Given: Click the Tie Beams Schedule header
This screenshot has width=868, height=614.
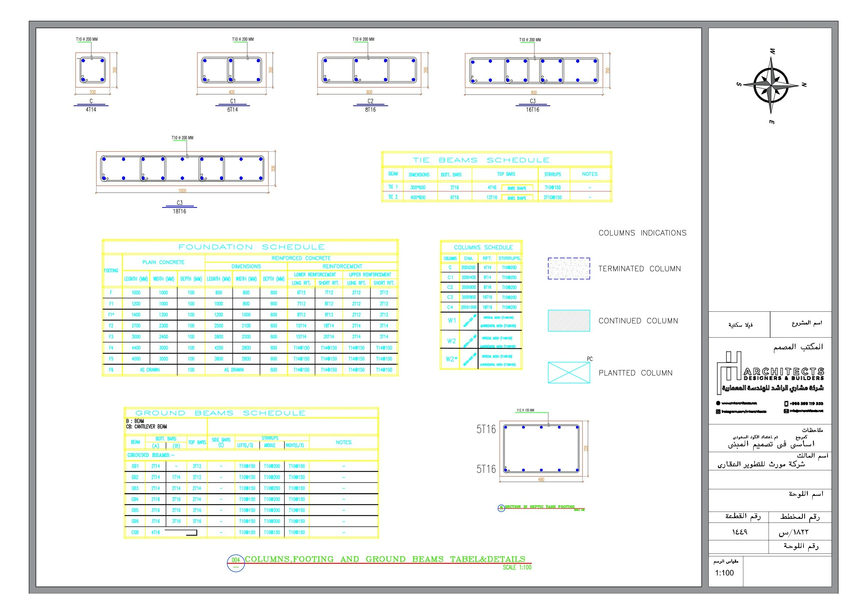Looking at the screenshot, I should [481, 160].
